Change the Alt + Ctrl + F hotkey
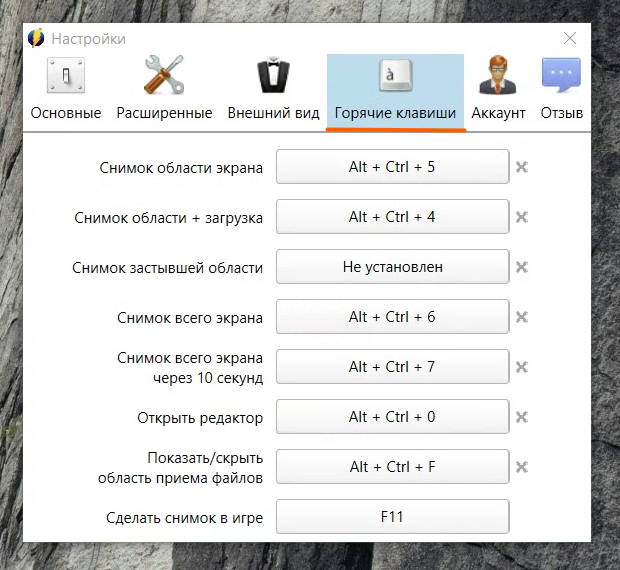 click(x=392, y=467)
